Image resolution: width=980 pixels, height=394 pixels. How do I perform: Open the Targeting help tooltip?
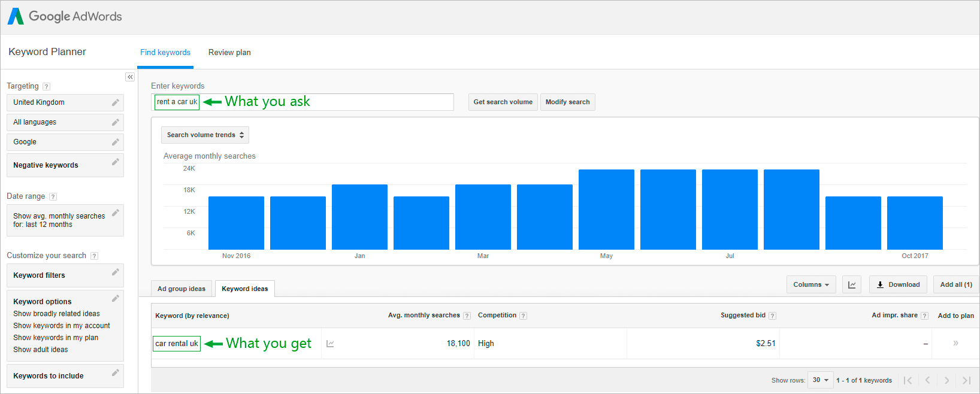(47, 86)
